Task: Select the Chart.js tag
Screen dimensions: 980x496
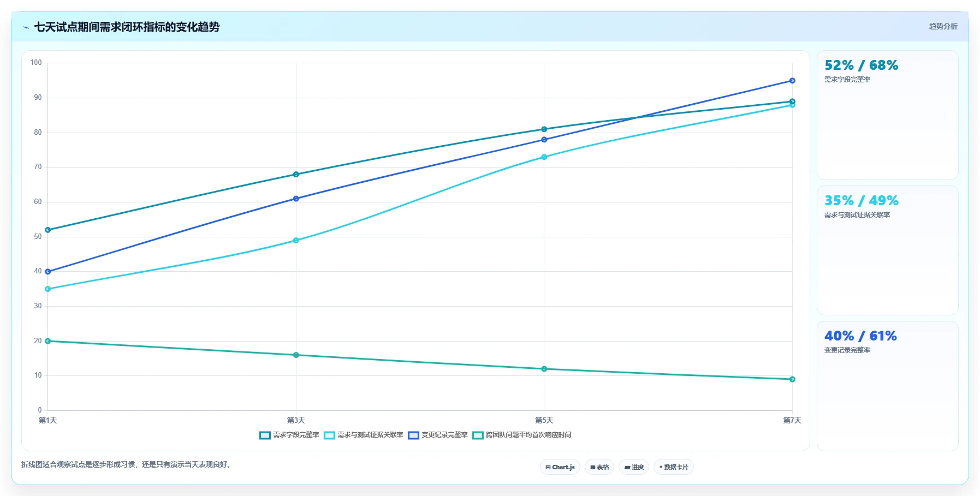Action: 560,467
